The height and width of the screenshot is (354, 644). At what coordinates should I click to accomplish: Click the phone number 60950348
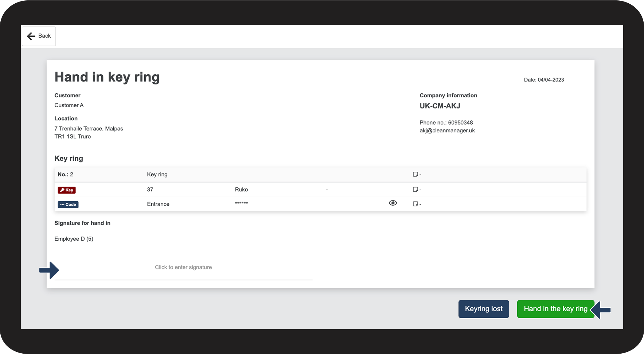coord(460,122)
